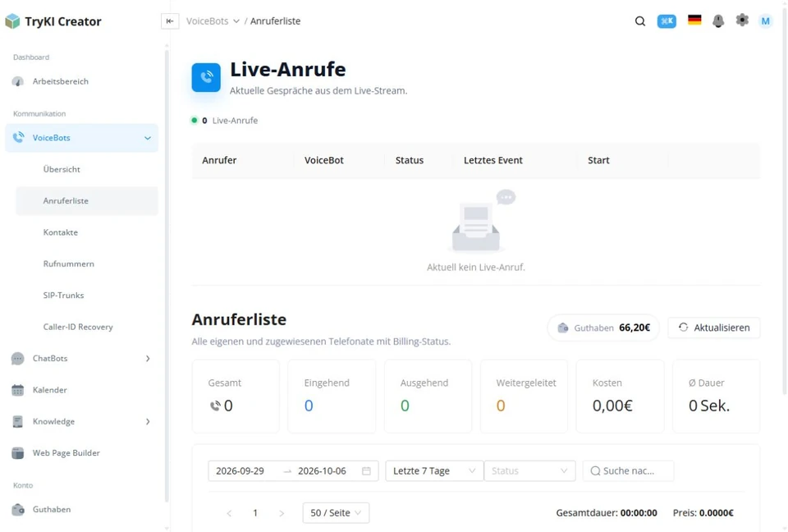
Task: Open the settings gear in the header
Action: [x=742, y=20]
